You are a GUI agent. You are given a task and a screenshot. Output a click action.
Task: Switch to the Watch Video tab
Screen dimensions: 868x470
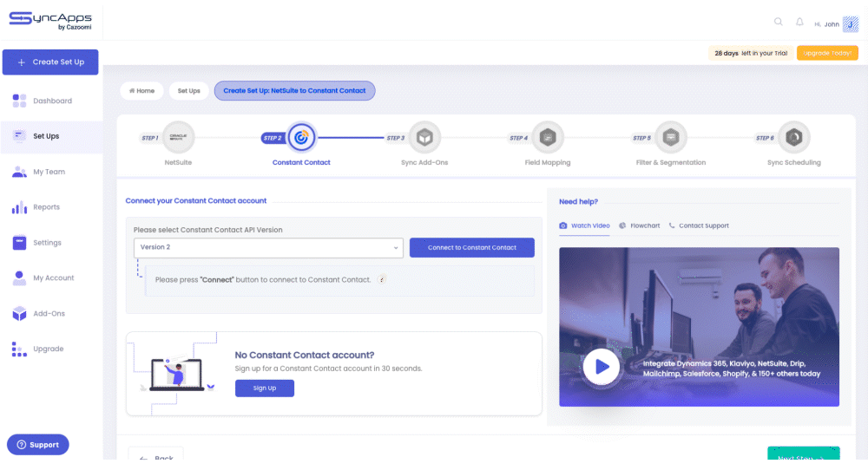584,225
